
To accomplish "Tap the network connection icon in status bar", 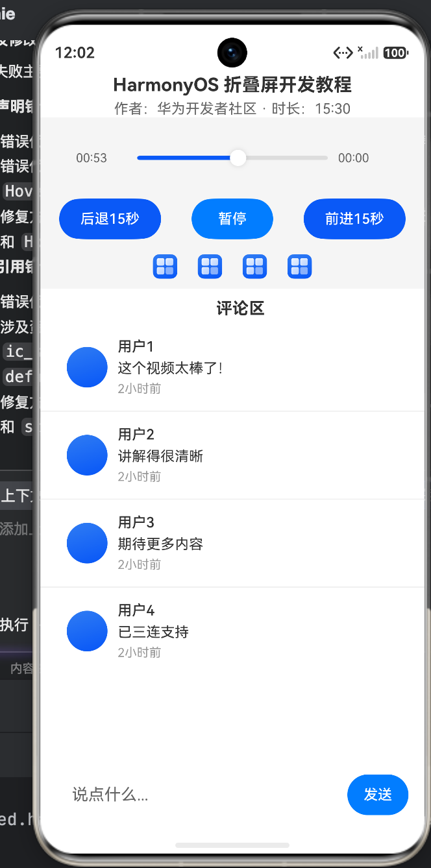I will (x=343, y=53).
